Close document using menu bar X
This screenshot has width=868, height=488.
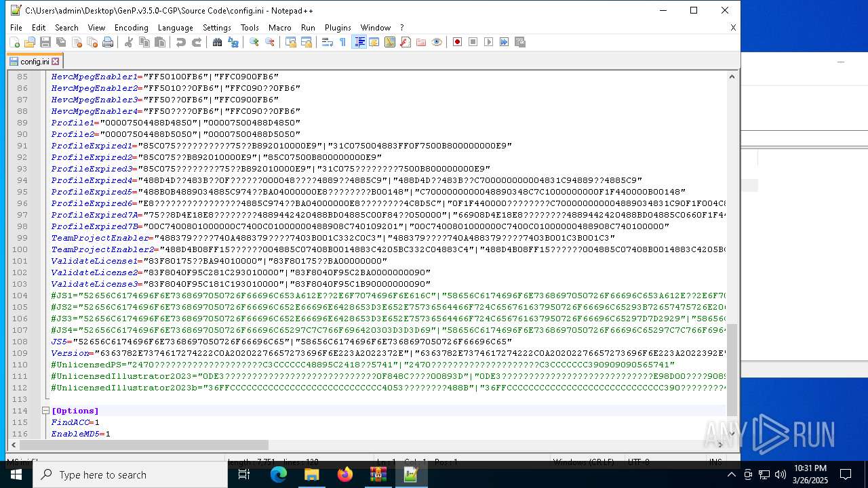[733, 28]
